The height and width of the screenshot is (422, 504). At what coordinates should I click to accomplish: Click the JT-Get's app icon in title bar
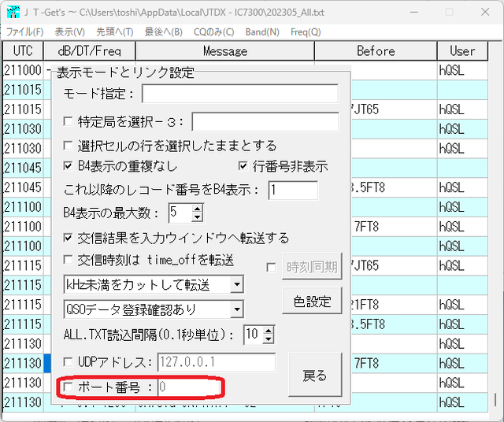point(13,12)
